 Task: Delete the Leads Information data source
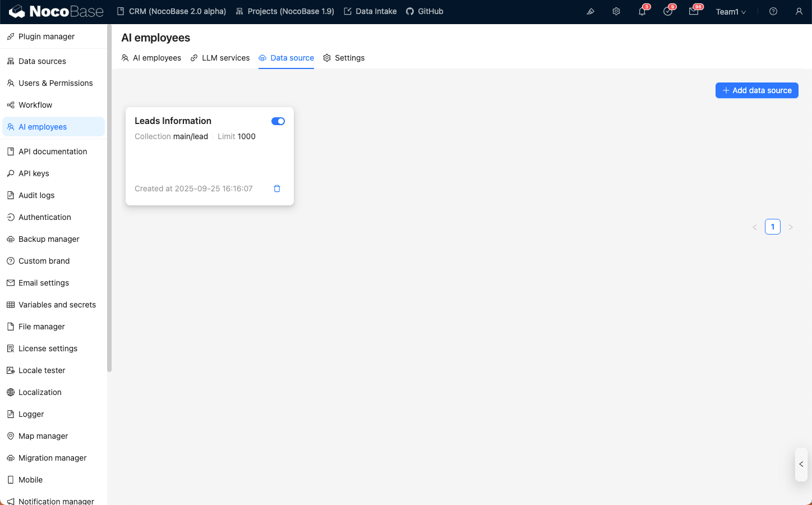pyautogui.click(x=277, y=189)
